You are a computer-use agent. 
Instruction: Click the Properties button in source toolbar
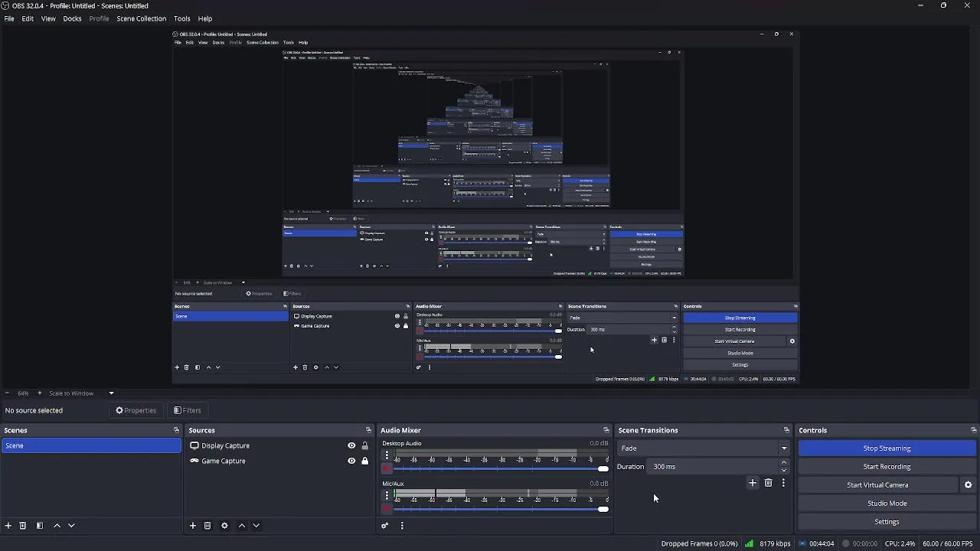[136, 410]
